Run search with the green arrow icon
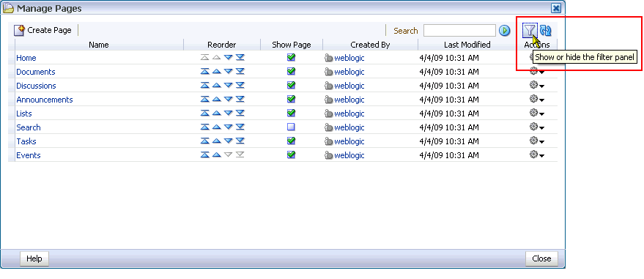Screen dimensions: 644x279 tap(504, 30)
